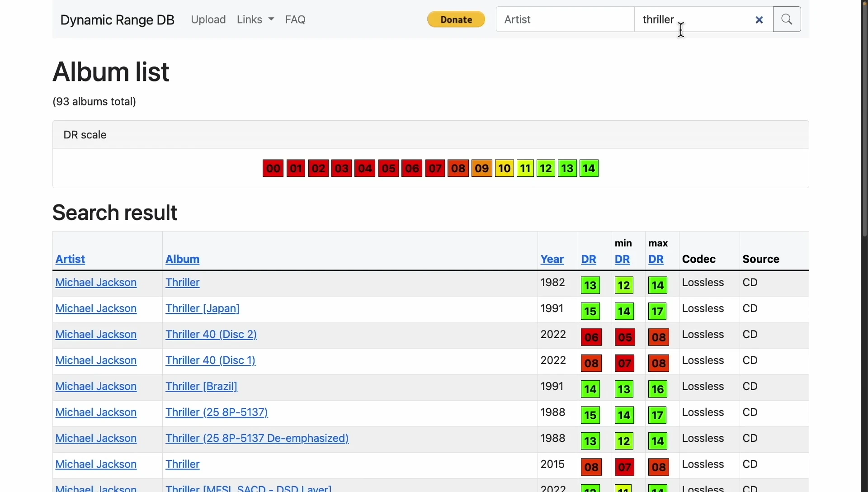Click the page's vertical scrollbar

864,118
